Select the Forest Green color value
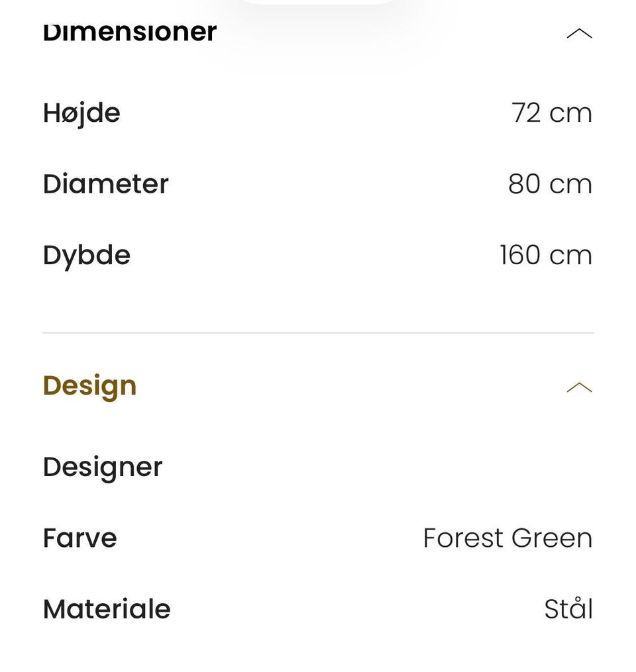The width and height of the screenshot is (636, 672). pos(507,538)
